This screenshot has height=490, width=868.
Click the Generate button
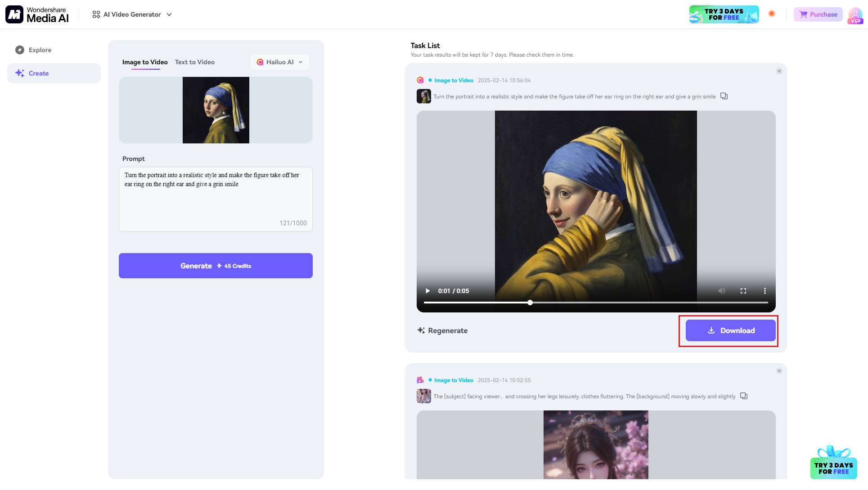(215, 265)
